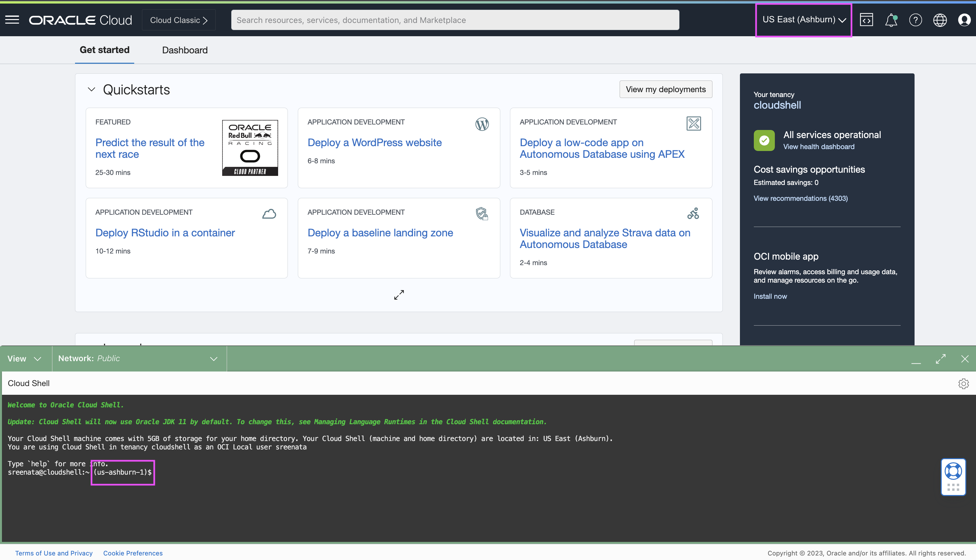Switch to the Dashboard tab

[184, 50]
